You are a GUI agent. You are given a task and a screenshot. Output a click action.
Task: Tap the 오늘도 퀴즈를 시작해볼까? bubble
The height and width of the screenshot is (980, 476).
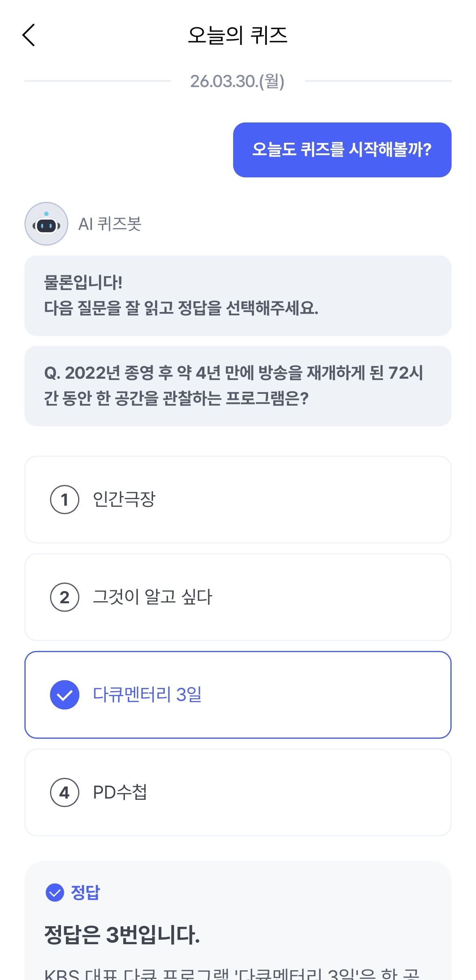pyautogui.click(x=342, y=150)
